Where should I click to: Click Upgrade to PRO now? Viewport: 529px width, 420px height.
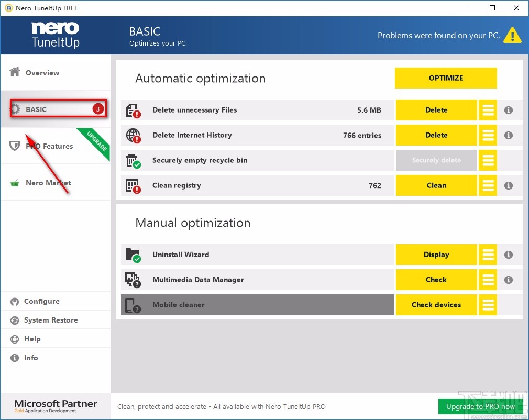[x=480, y=406]
